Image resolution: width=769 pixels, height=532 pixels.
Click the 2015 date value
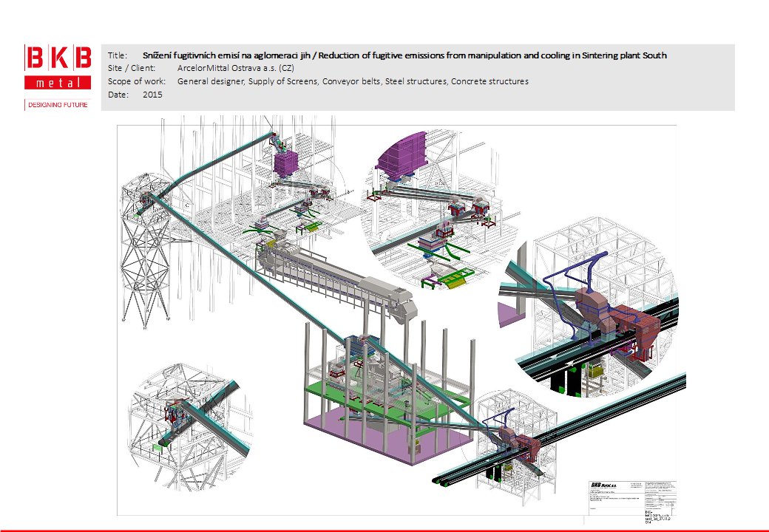[x=152, y=95]
